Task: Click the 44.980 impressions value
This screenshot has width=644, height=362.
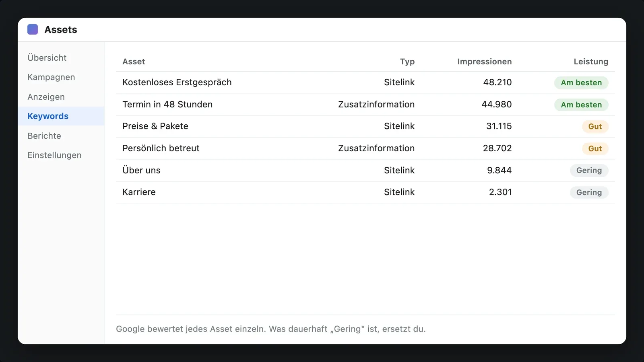Action: click(497, 105)
